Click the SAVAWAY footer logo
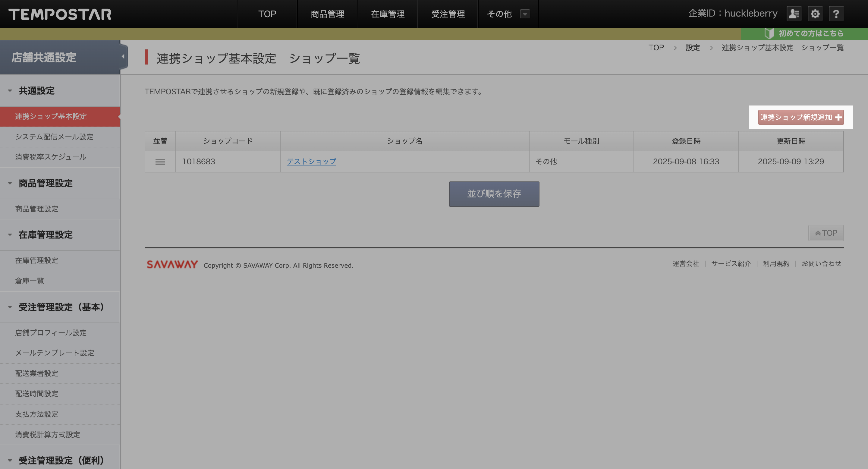 [172, 264]
